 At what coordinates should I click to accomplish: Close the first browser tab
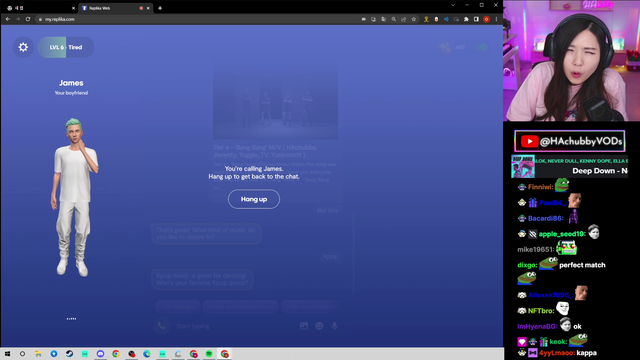pos(73,8)
